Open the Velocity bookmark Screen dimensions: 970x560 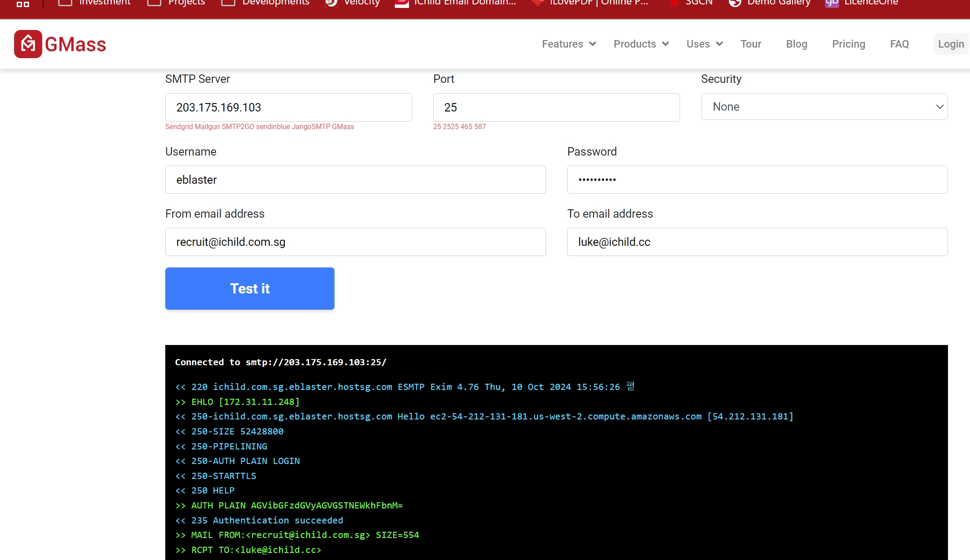tap(353, 3)
